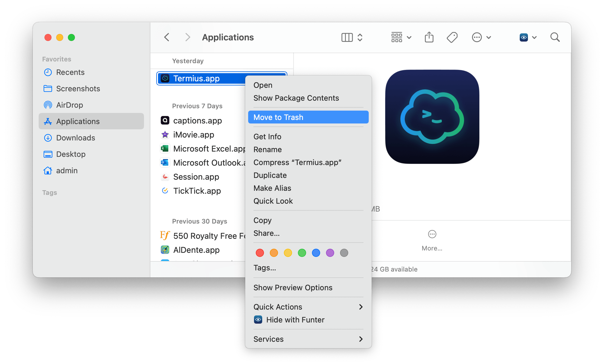Open Recents in the sidebar
Viewport: 604px width, 364px height.
coord(91,72)
